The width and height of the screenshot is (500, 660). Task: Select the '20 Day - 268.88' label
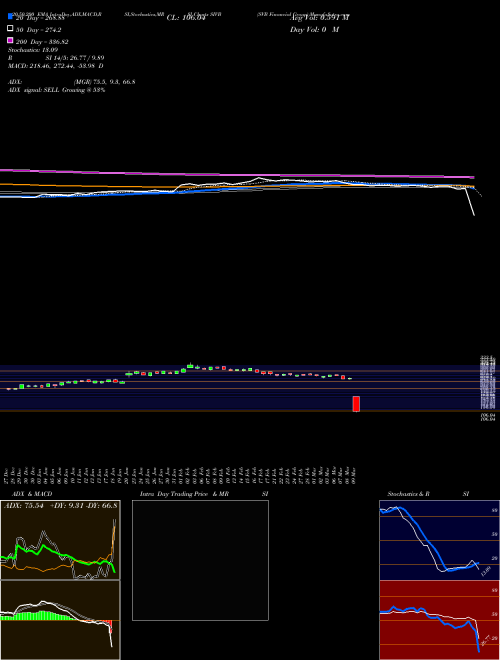point(40,18)
